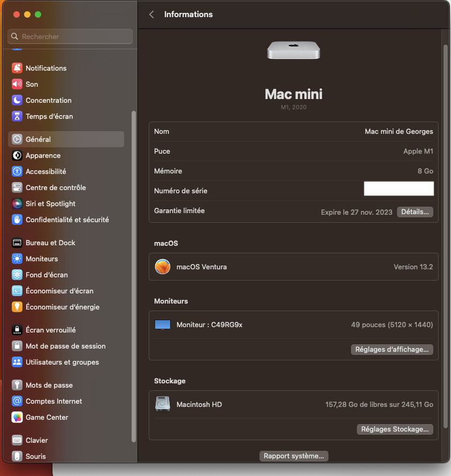Select the Moniteurs sun icon
The width and height of the screenshot is (451, 476).
click(x=17, y=259)
